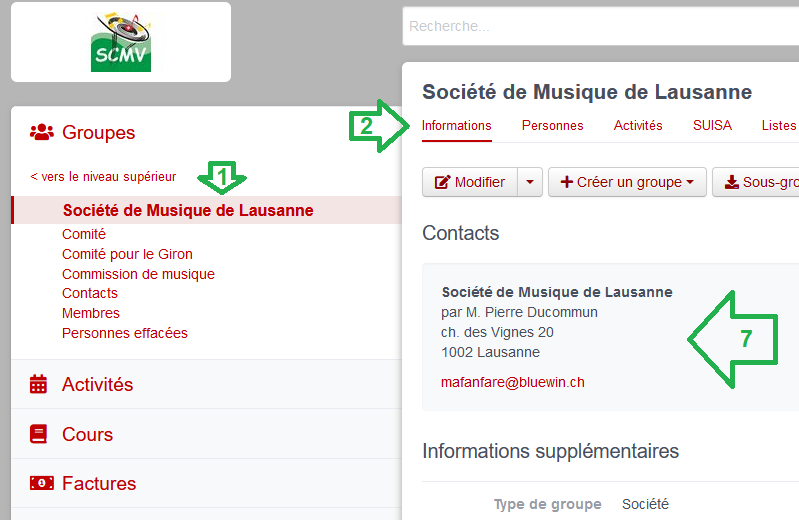Click the Cours book icon
The height and width of the screenshot is (520, 799).
[39, 434]
